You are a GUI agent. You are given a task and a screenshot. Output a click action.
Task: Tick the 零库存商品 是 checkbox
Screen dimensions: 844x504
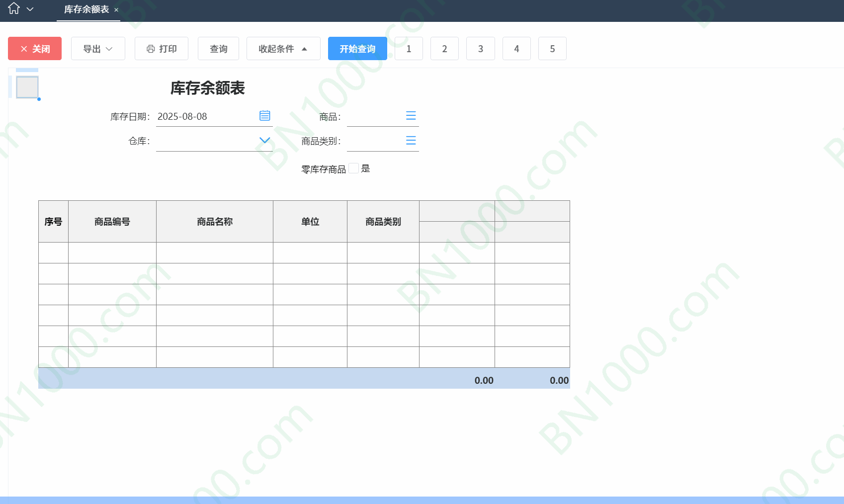353,168
